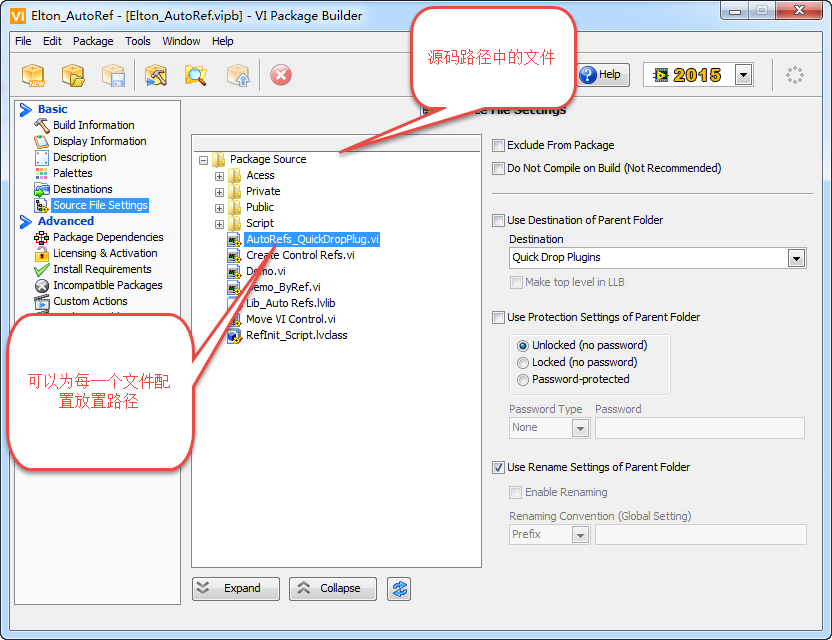Expand the Public folder node
The image size is (832, 640).
(219, 208)
